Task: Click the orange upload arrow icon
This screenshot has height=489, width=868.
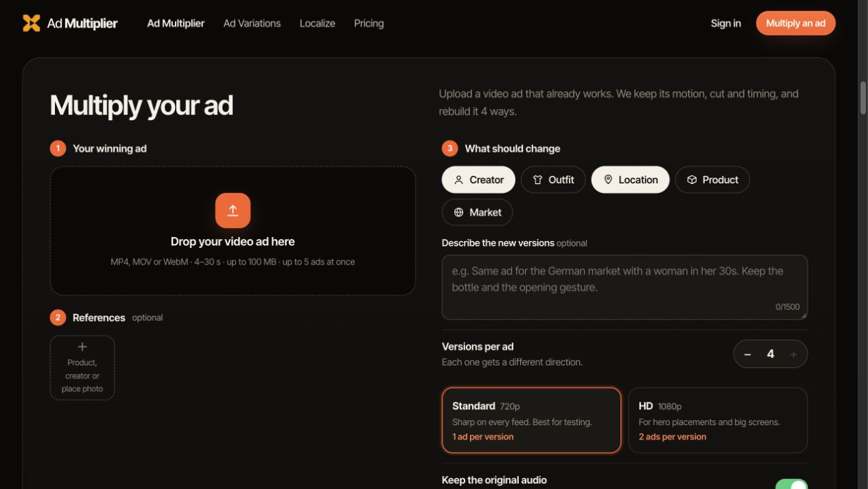Action: click(x=233, y=210)
